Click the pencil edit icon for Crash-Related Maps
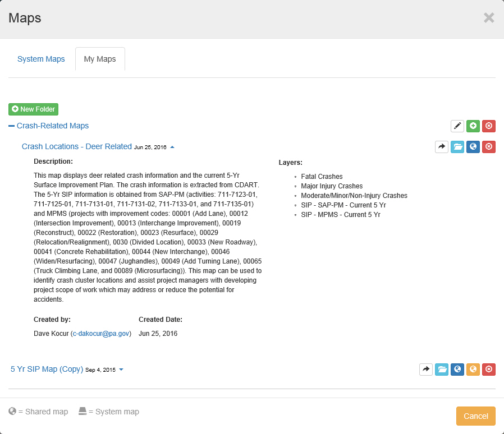504x434 pixels. (x=457, y=126)
